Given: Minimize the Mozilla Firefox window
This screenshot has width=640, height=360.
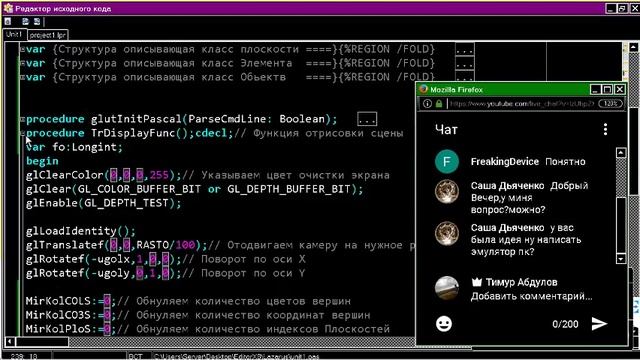Looking at the screenshot, I should [596, 89].
